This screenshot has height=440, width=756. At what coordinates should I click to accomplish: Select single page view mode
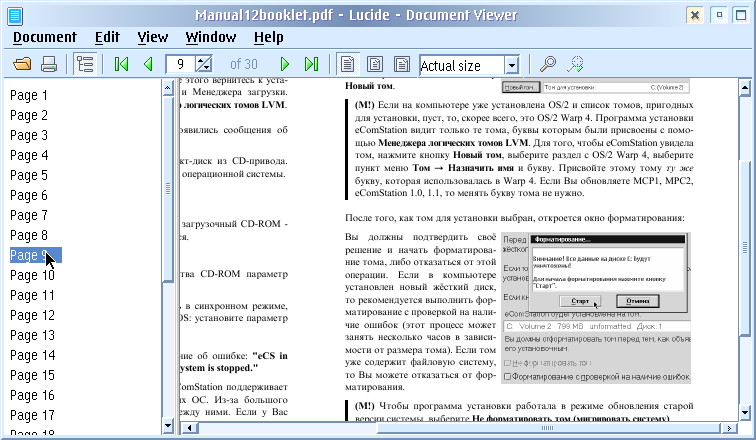coord(348,64)
